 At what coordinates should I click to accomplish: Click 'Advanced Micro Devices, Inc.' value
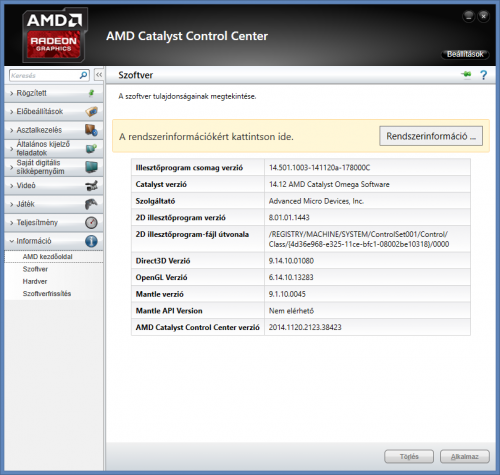pyautogui.click(x=316, y=201)
